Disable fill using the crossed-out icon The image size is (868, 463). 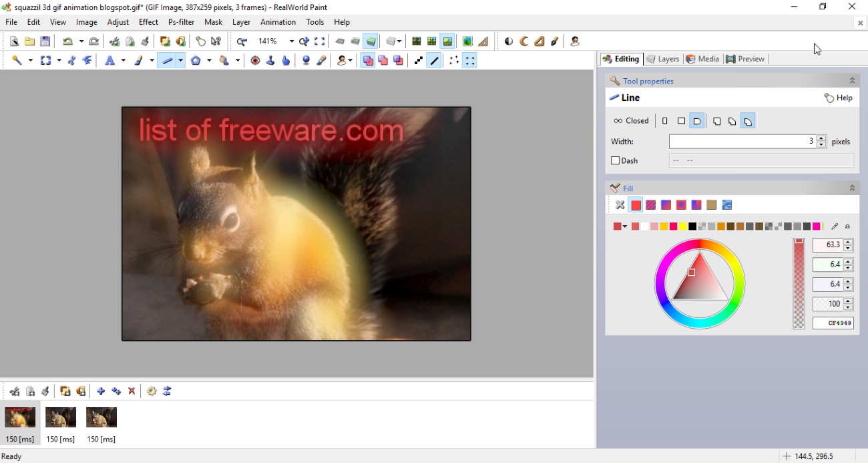pyautogui.click(x=620, y=205)
